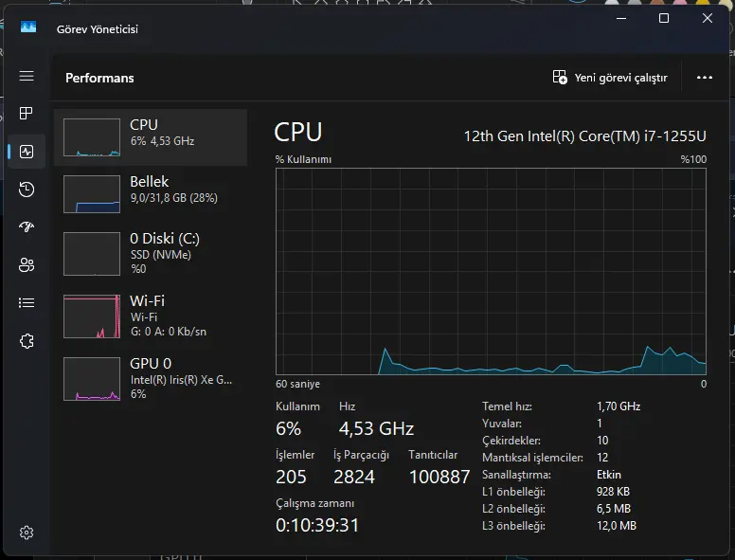The width and height of the screenshot is (735, 560).
Task: Open the Details list icon
Action: point(27,303)
